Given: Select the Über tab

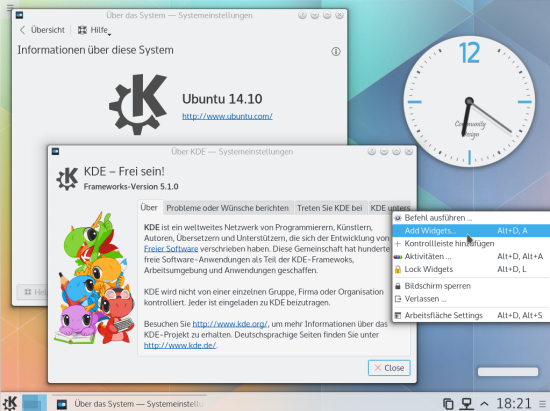Looking at the screenshot, I should coord(149,208).
